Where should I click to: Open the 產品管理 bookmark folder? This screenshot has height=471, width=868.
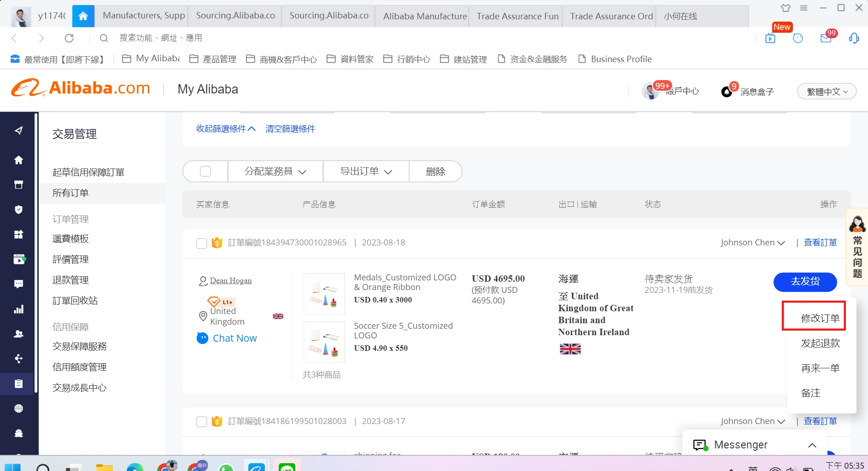click(x=213, y=59)
